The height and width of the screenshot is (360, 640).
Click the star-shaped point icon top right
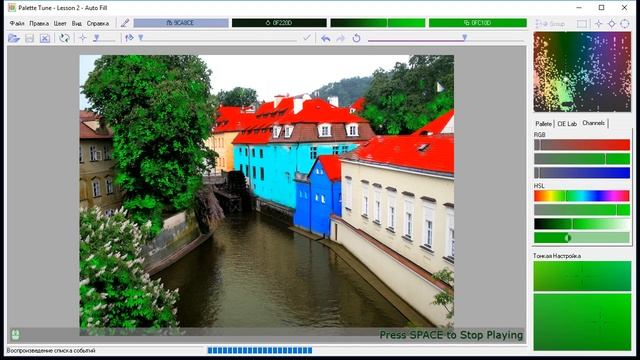[x=598, y=24]
